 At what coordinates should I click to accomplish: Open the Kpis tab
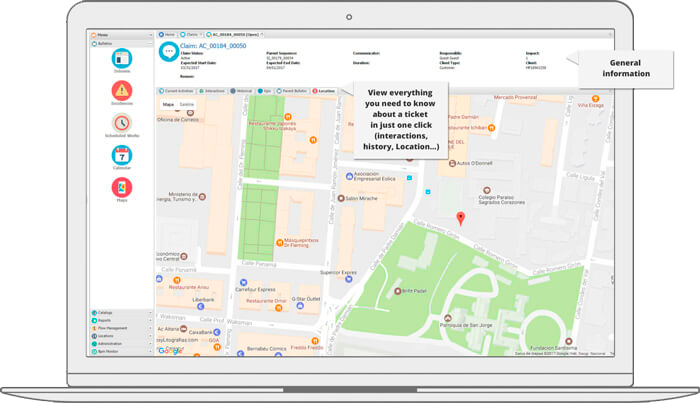[265, 91]
